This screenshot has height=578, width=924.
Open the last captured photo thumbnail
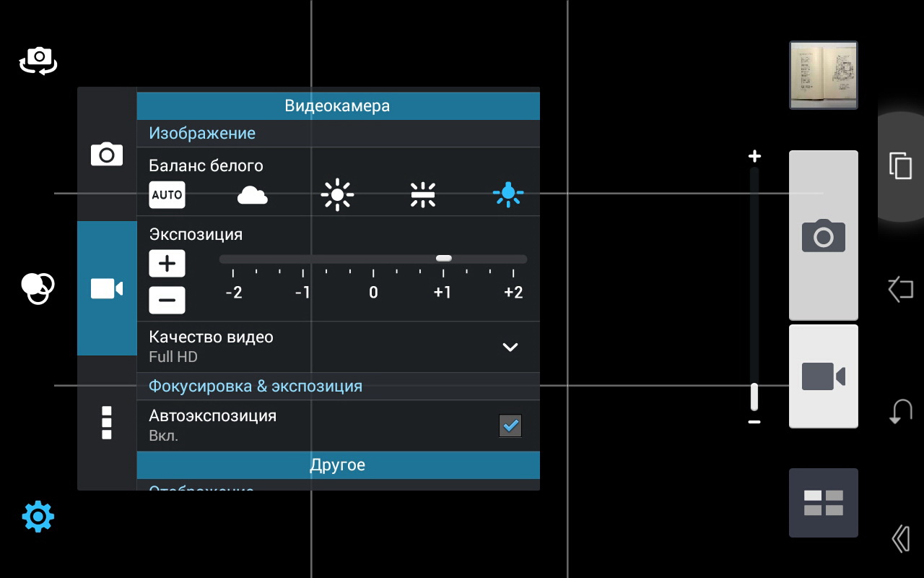(x=824, y=75)
